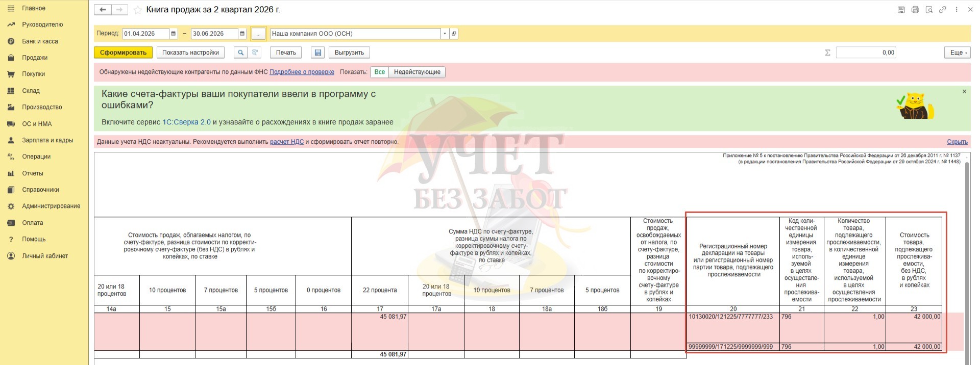Open the "Банк и касса" sidebar section
Viewport: 980px width, 365px height.
(40, 41)
